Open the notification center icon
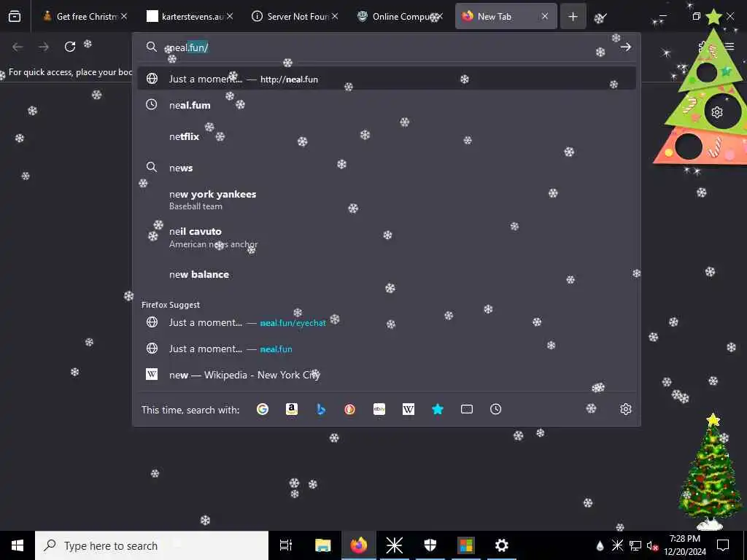This screenshot has height=560, width=747. 723,545
